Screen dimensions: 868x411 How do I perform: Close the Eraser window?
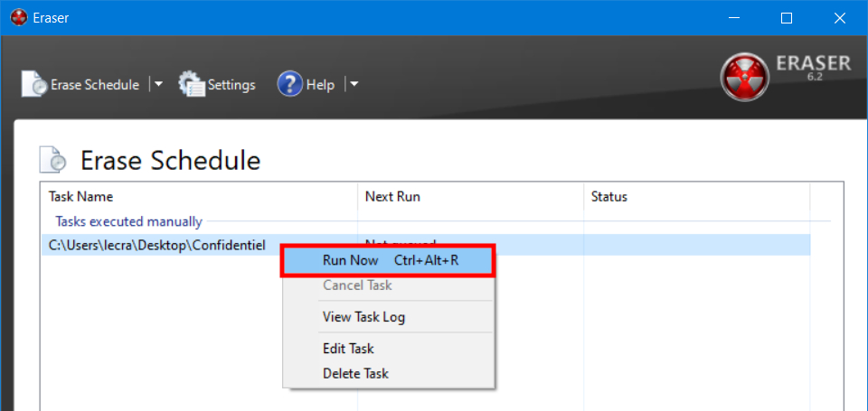pyautogui.click(x=839, y=18)
